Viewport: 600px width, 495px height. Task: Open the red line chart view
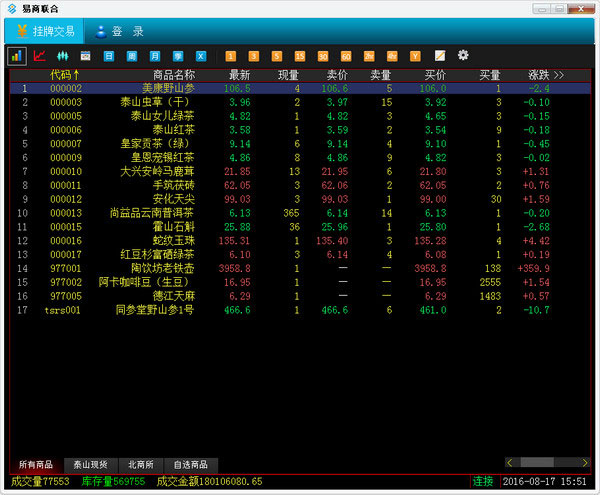coord(40,56)
